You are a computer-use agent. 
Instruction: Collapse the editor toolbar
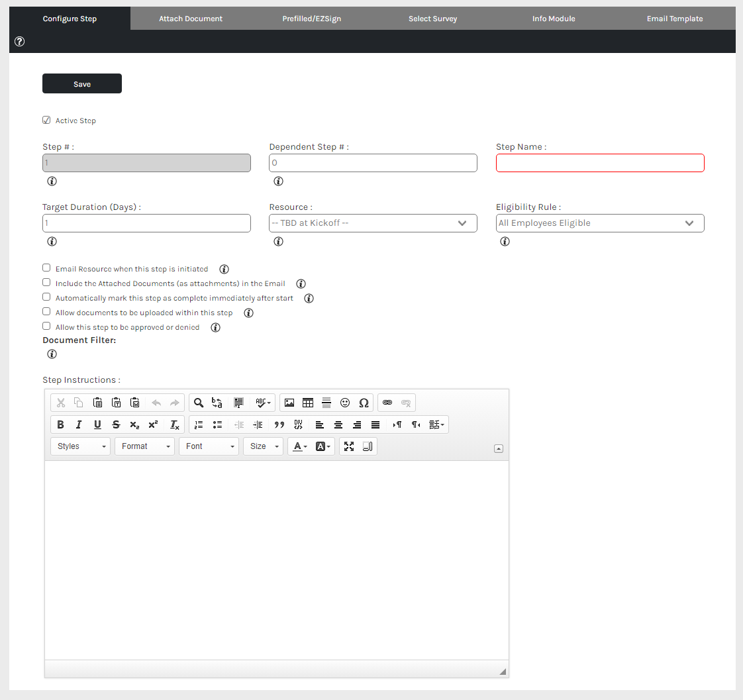[499, 449]
